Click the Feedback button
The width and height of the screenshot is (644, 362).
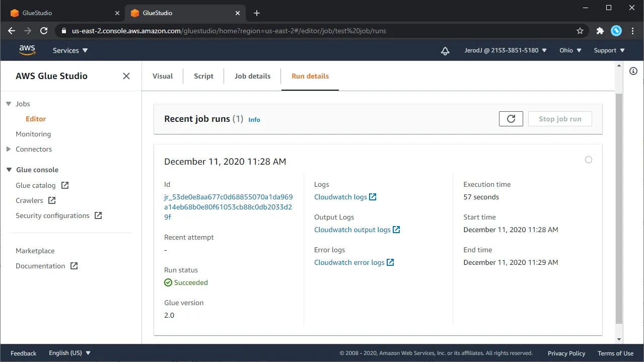click(23, 353)
